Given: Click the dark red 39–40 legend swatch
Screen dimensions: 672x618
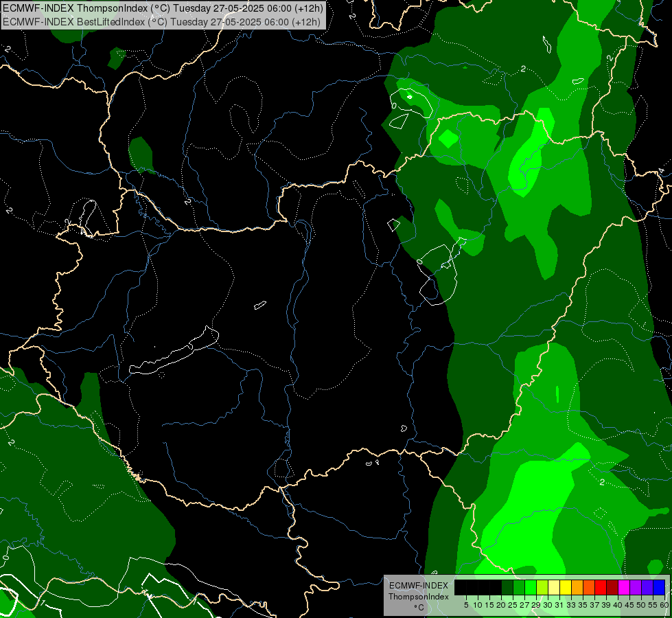Looking at the screenshot, I should pyautogui.click(x=612, y=587).
